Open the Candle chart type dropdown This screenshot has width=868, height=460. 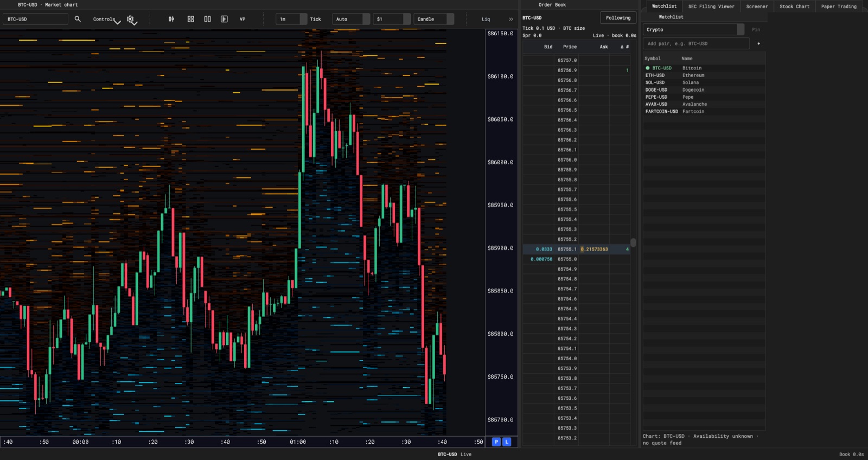pyautogui.click(x=433, y=19)
